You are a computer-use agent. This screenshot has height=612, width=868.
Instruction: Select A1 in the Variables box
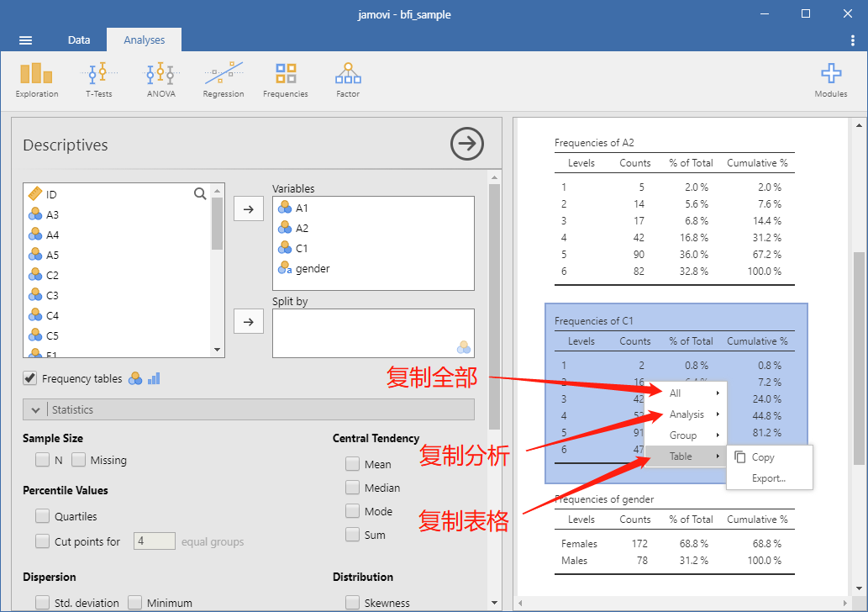tap(373, 208)
